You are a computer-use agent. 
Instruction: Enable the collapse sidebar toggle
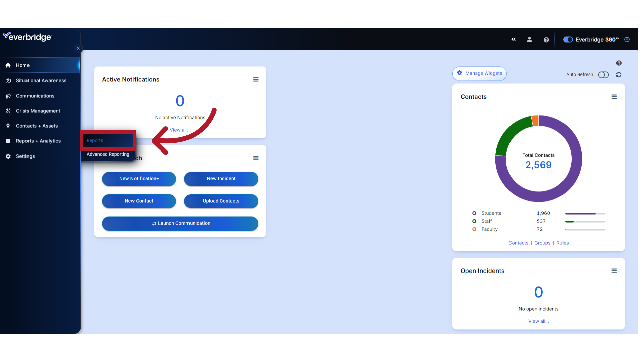pyautogui.click(x=78, y=48)
